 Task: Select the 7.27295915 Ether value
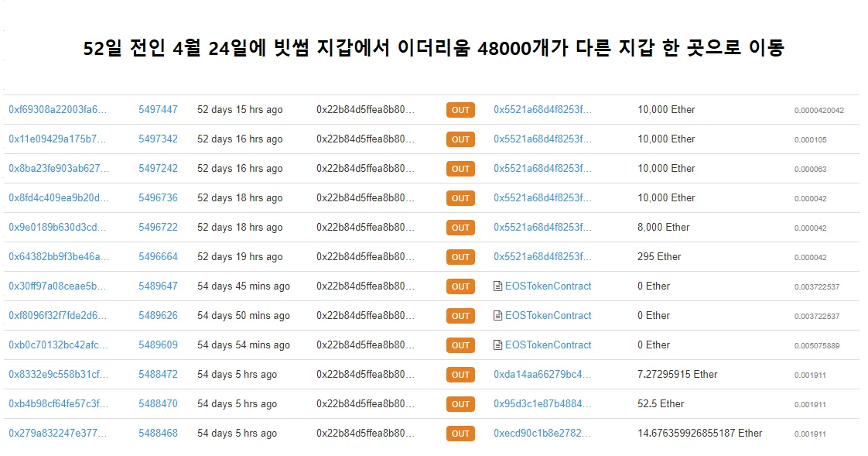click(x=677, y=374)
